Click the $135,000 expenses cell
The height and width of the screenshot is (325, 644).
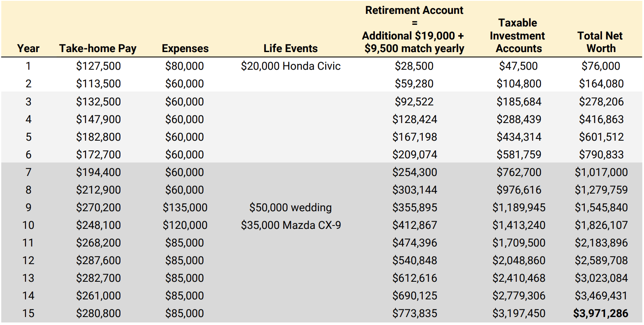pyautogui.click(x=185, y=207)
